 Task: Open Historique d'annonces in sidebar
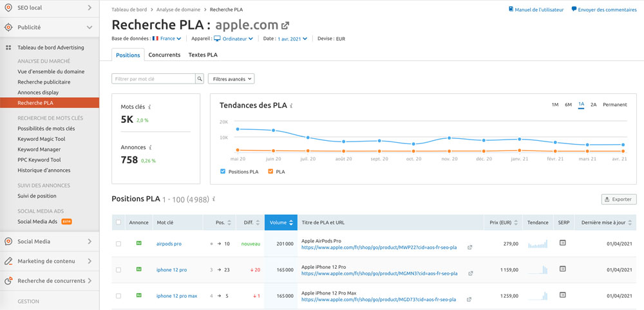(x=44, y=170)
